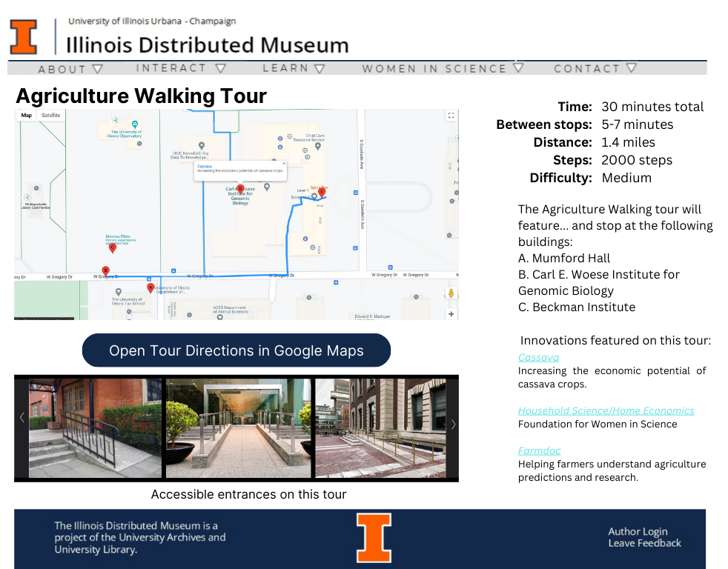Click University of Illinois Observatory map pin

135,124
